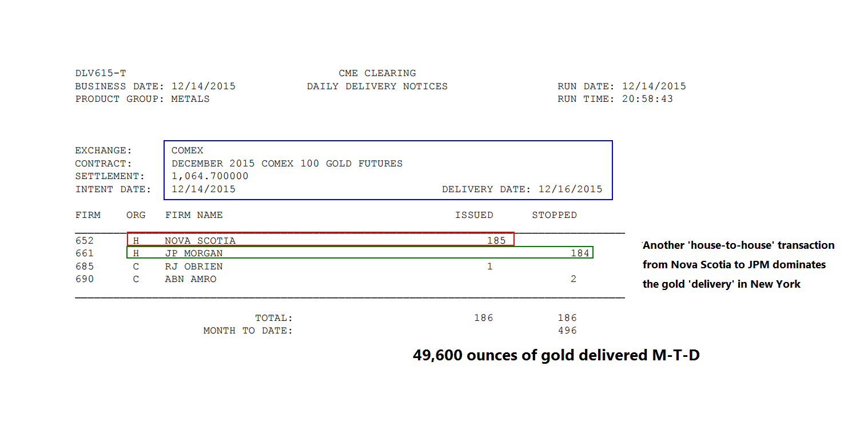Click PRODUCT GROUP: METALS line

tap(142, 99)
